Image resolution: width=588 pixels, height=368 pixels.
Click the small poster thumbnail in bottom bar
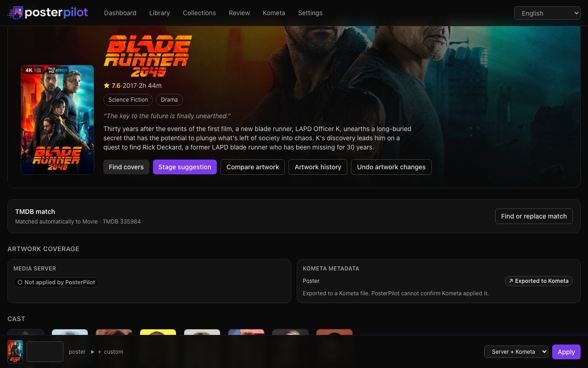pos(15,352)
